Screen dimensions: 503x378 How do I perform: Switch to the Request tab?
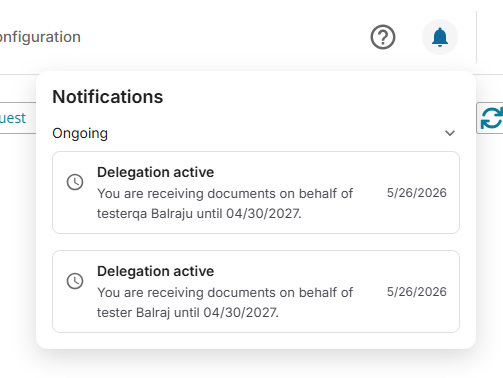(13, 118)
